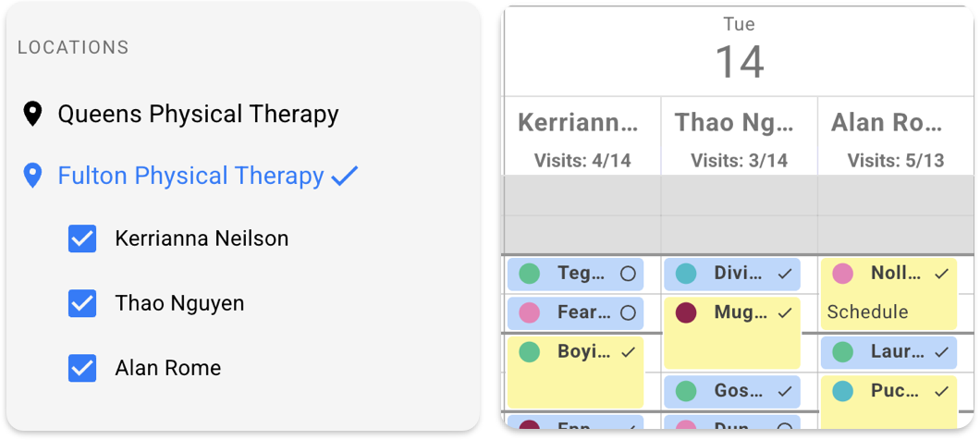Select Fulton Physical Therapy location

pyautogui.click(x=190, y=176)
